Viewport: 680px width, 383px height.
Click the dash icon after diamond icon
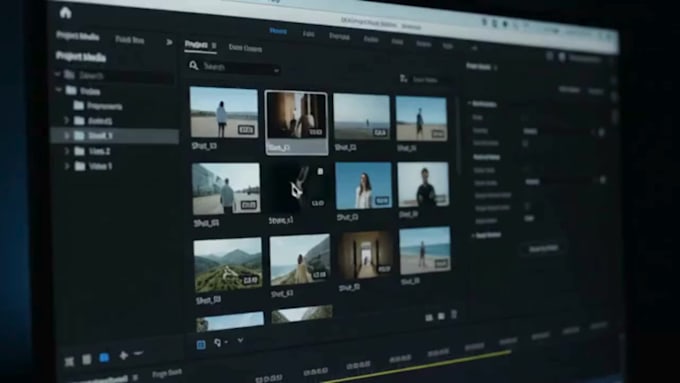[138, 354]
